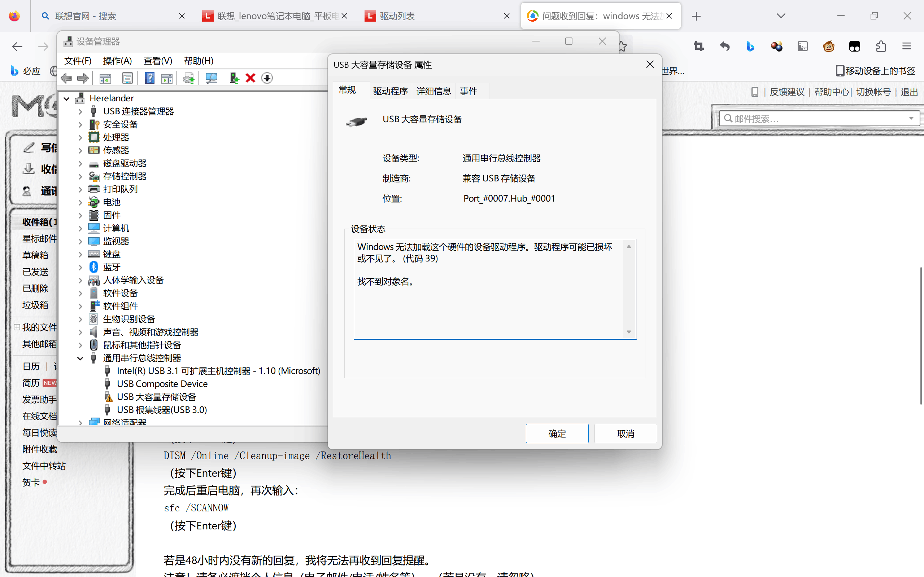Click the disable device down-arrow icon
Screen dimensions: 924x577
pyautogui.click(x=267, y=78)
